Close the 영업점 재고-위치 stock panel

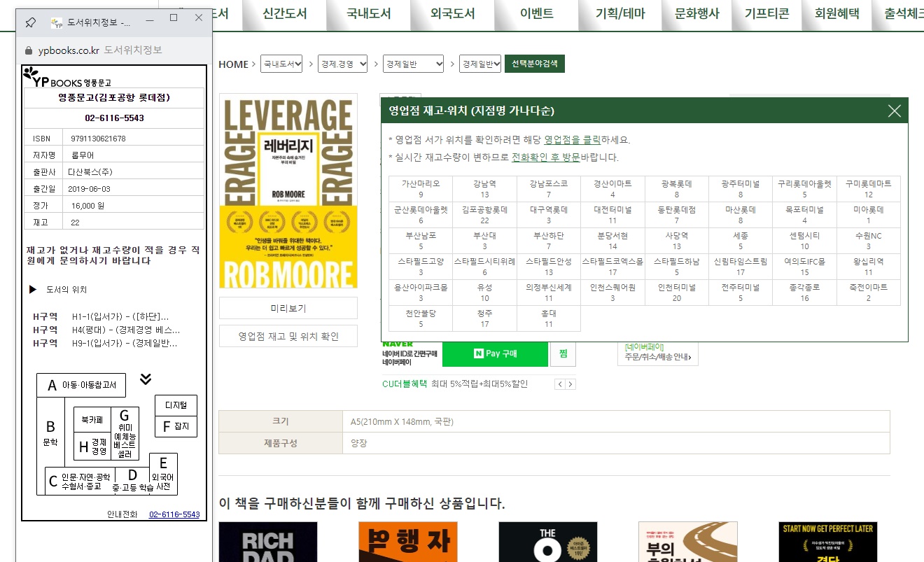click(x=894, y=111)
